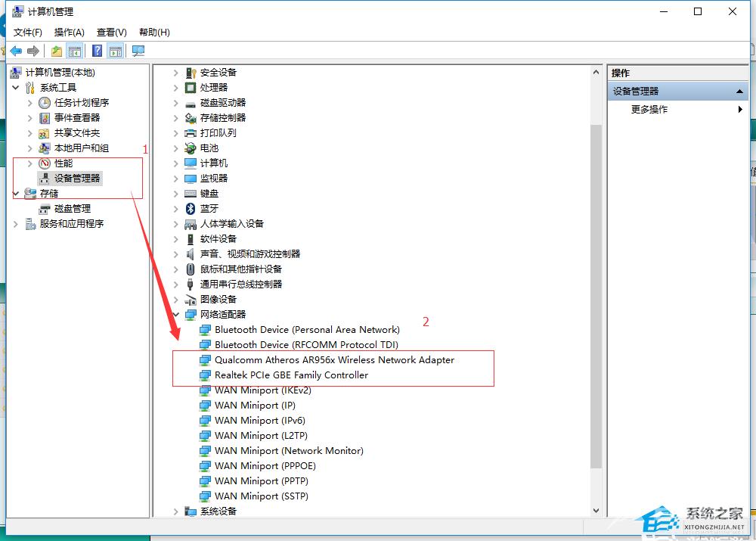Expand the 服务和应用程序 node
This screenshot has width=756, height=541.
[17, 223]
